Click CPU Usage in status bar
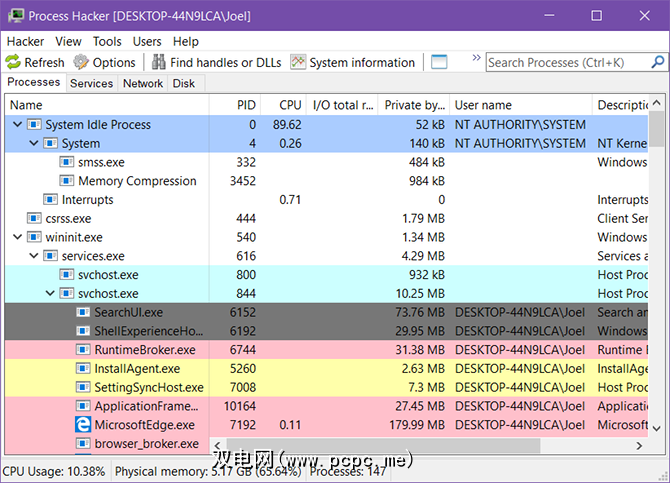 54,471
